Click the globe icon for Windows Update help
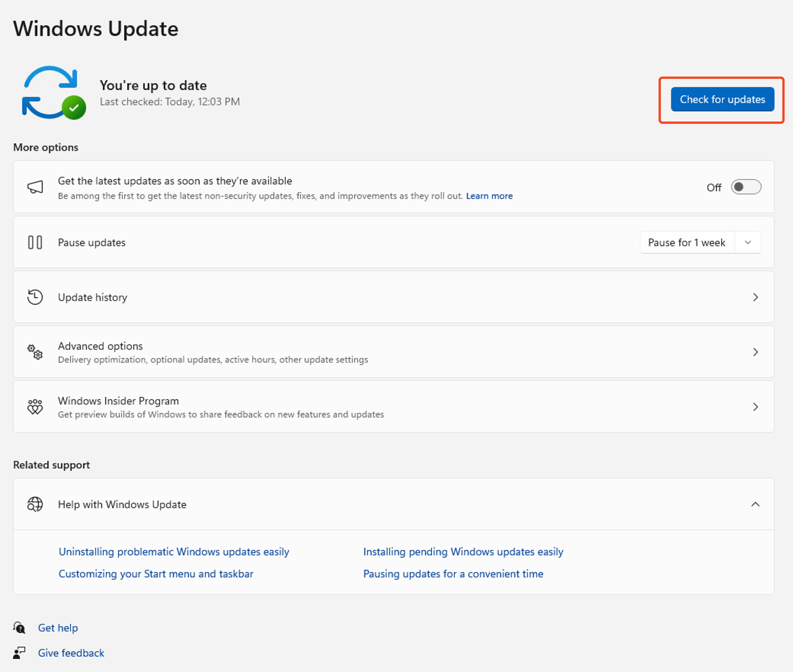Screen dimensions: 793x672 [x=35, y=504]
